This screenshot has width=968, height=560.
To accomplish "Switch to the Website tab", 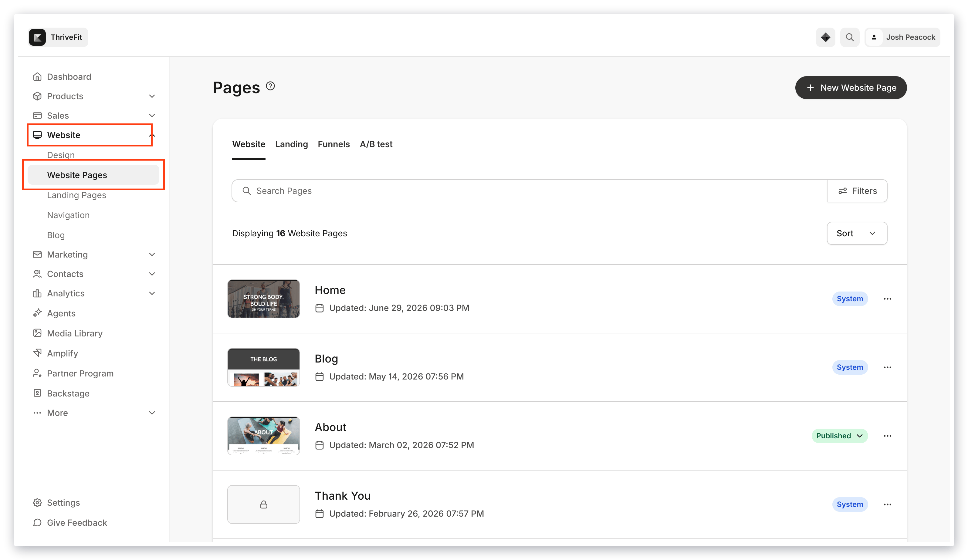I will coord(249,144).
